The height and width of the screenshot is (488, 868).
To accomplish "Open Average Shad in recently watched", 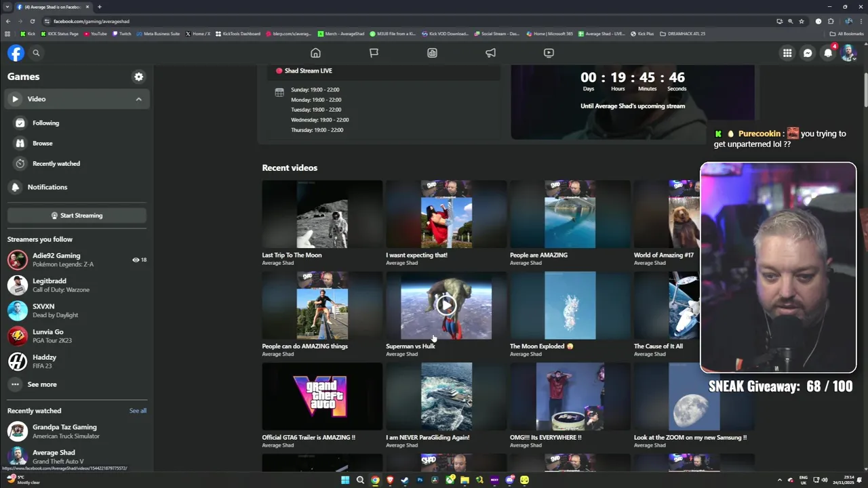I will point(77,456).
